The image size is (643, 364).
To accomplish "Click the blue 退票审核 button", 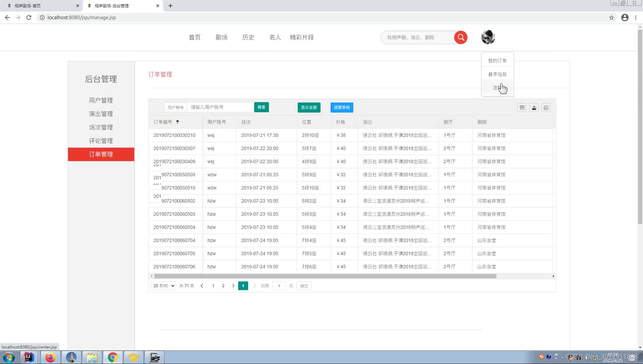I will coord(342,107).
